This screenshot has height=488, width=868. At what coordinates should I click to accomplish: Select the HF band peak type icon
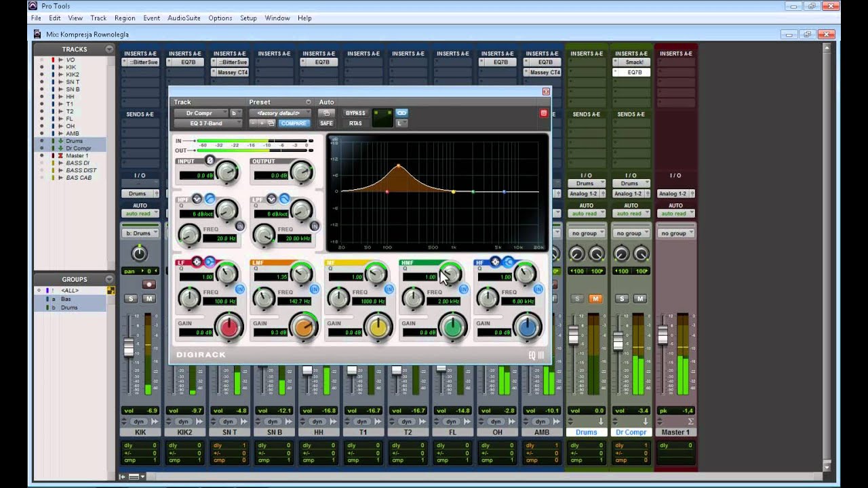[496, 262]
